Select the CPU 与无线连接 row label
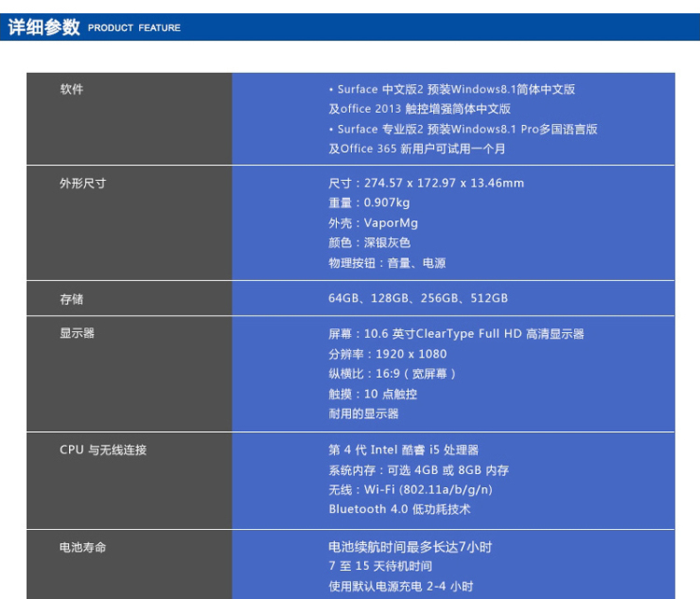The width and height of the screenshot is (700, 599). (x=103, y=450)
